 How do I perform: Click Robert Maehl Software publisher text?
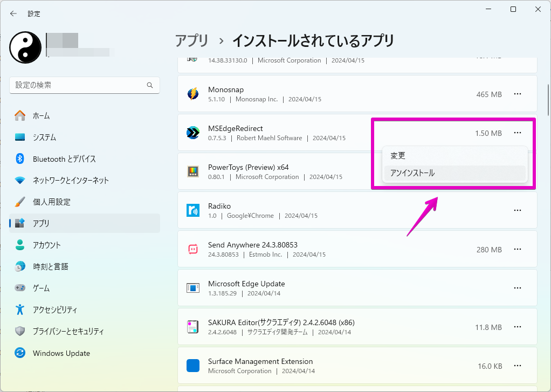[269, 138]
